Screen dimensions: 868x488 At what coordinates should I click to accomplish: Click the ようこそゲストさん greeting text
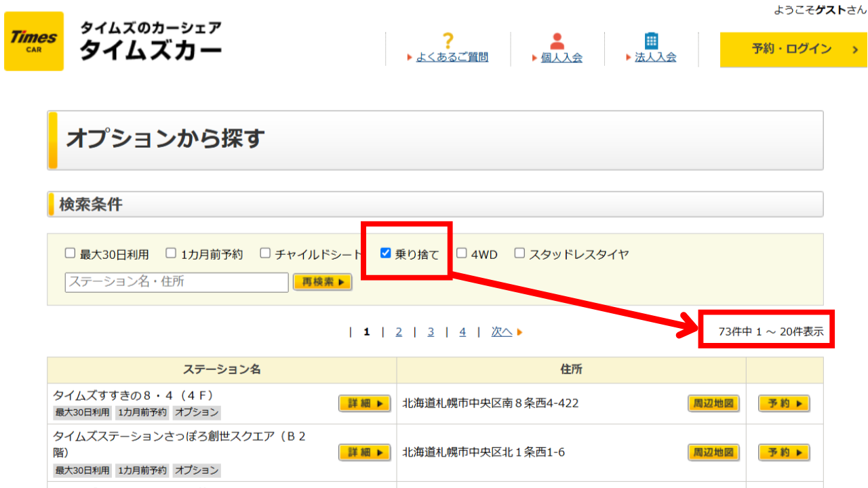[820, 10]
